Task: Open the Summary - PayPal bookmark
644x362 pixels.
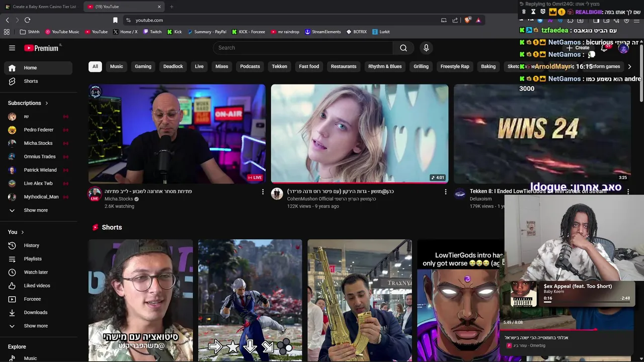Action: 207,32
